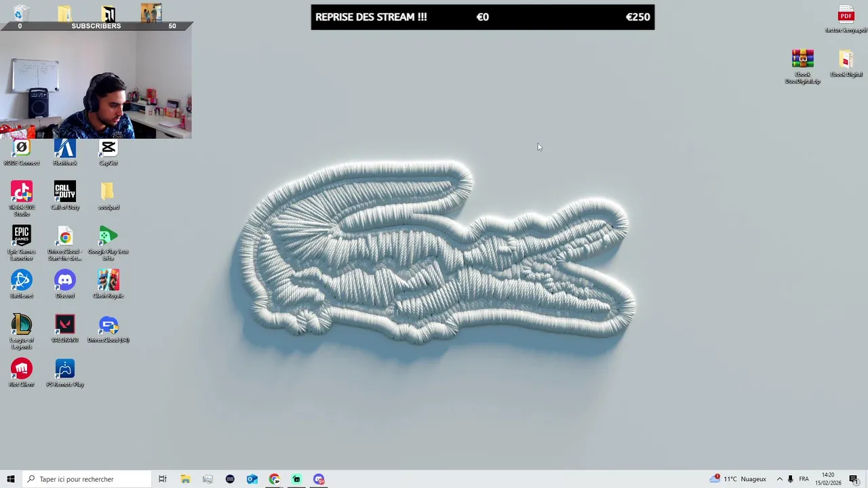Switch to Discord with 9+ badge in taskbar
Screen dimensions: 868x488
(x=319, y=479)
